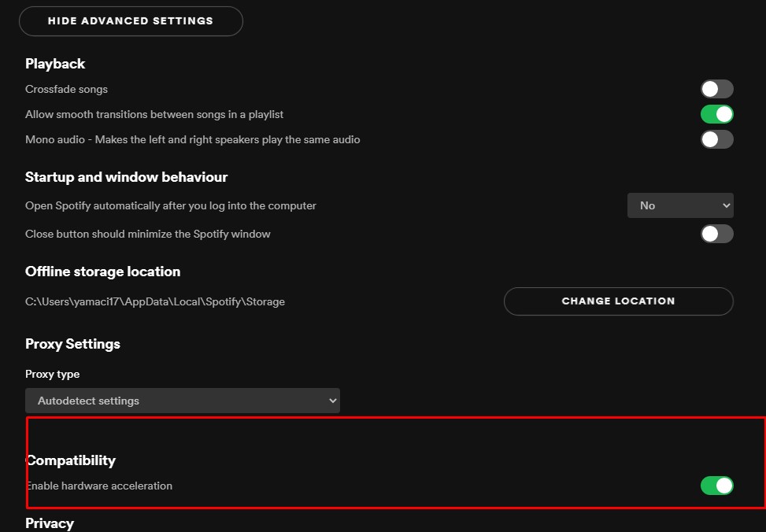Click the Privacy section heading
This screenshot has height=532, width=766.
pyautogui.click(x=50, y=523)
